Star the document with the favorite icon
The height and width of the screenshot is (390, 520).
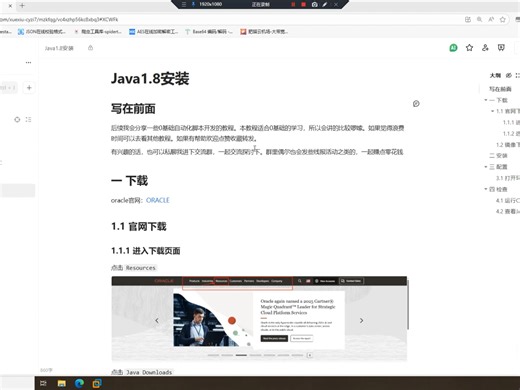[x=469, y=48]
